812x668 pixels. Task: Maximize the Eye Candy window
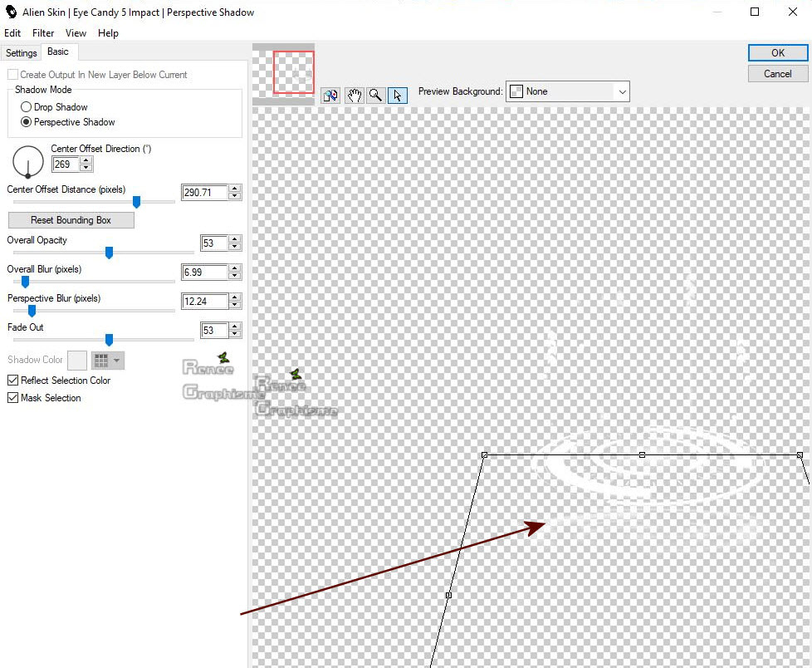coord(755,12)
